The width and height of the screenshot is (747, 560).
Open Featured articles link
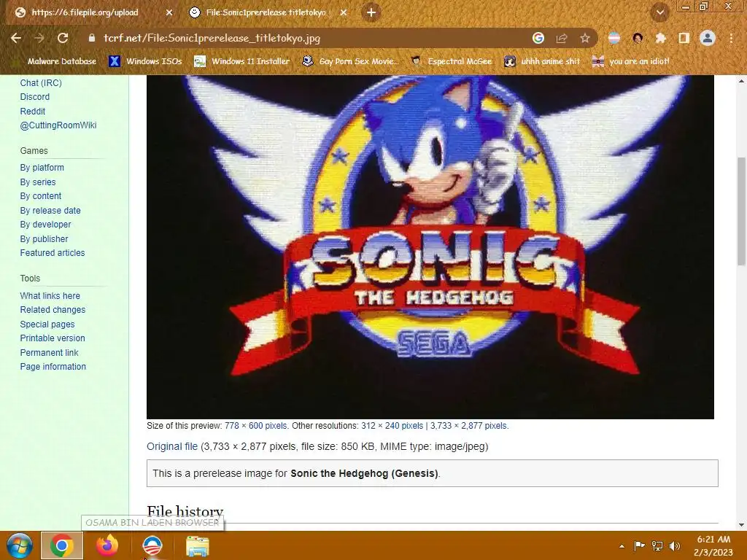[53, 253]
